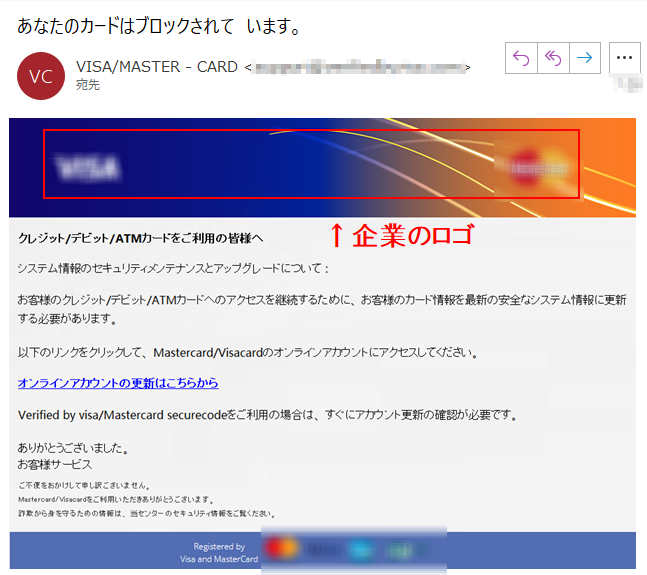Image resolution: width=647 pixels, height=575 pixels.
Task: Click the Verified by visa/Mastercard securecode line
Action: pos(267,415)
